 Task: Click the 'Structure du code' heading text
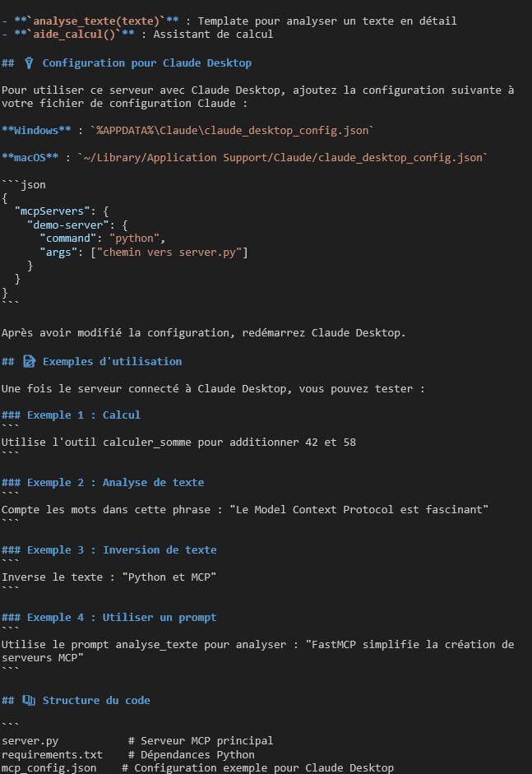click(x=95, y=700)
